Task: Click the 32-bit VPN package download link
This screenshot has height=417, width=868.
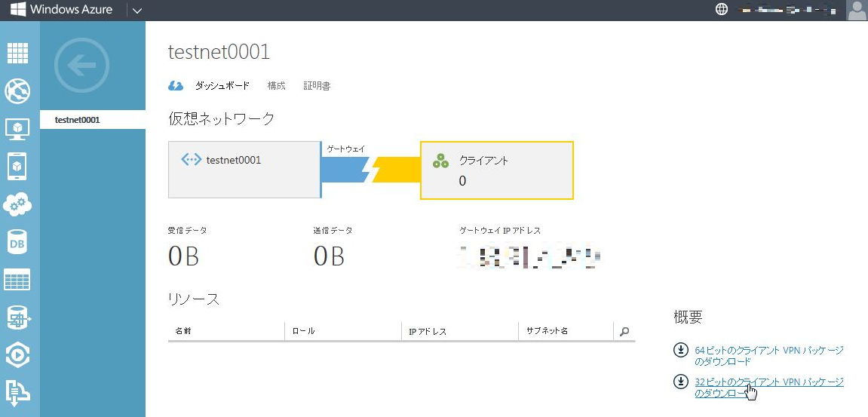Action: [x=769, y=388]
